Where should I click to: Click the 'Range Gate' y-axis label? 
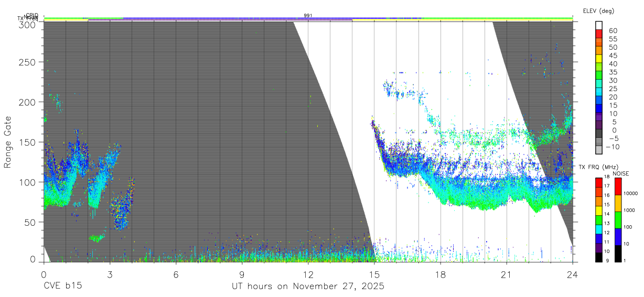(8, 142)
